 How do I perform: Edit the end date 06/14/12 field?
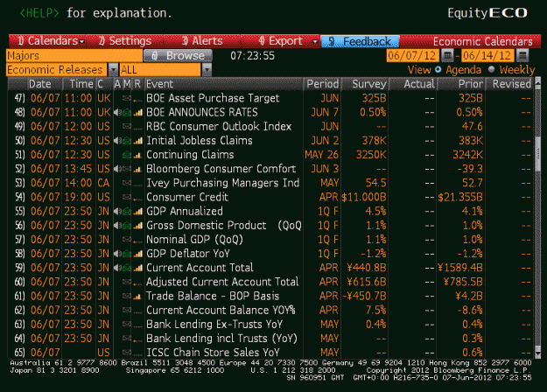coord(487,55)
